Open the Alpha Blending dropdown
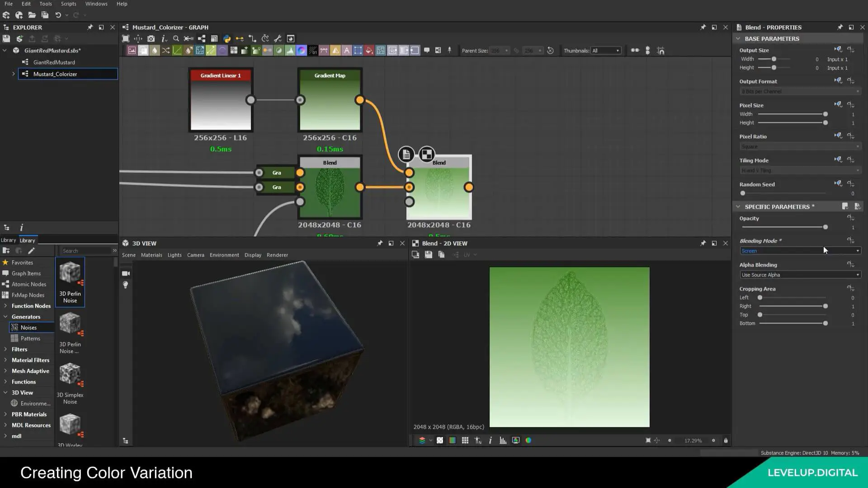 pyautogui.click(x=800, y=275)
